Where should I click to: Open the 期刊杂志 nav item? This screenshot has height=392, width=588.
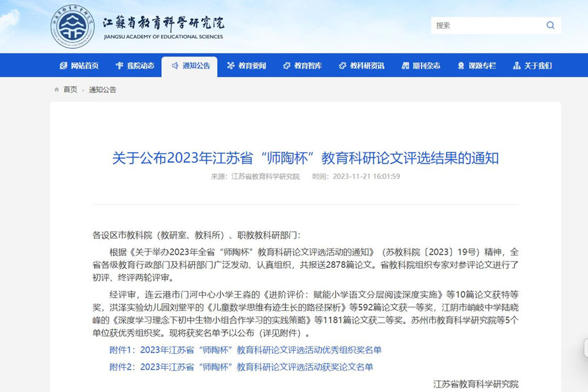[421, 66]
